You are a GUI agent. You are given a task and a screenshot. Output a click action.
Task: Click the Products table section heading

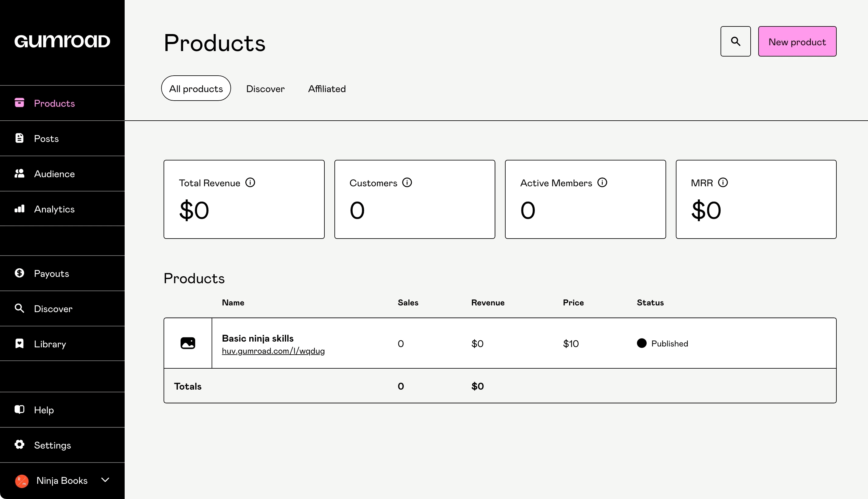[x=194, y=278]
